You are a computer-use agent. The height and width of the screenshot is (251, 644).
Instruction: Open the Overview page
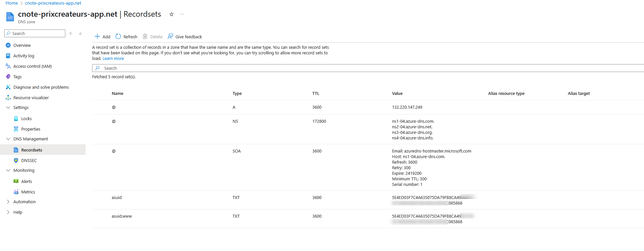[x=22, y=45]
